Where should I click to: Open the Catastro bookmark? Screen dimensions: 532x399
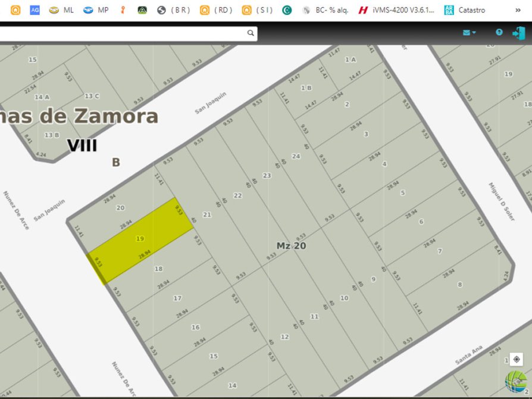click(x=465, y=10)
